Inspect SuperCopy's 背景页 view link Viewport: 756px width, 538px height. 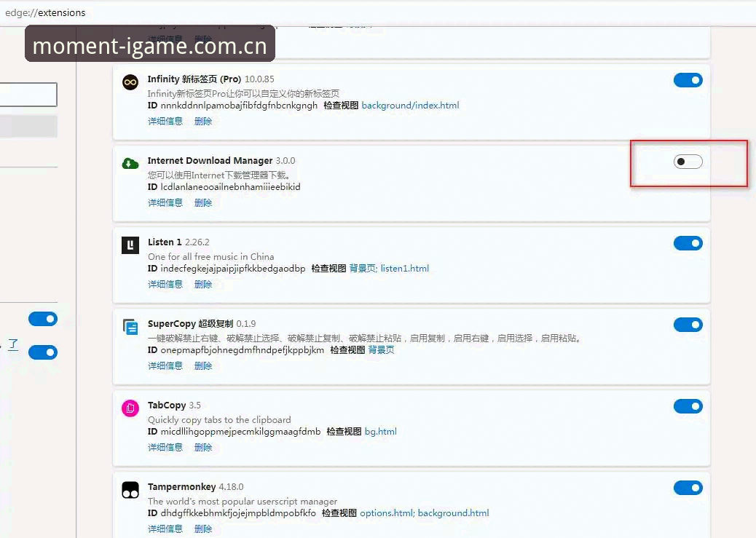tap(382, 350)
